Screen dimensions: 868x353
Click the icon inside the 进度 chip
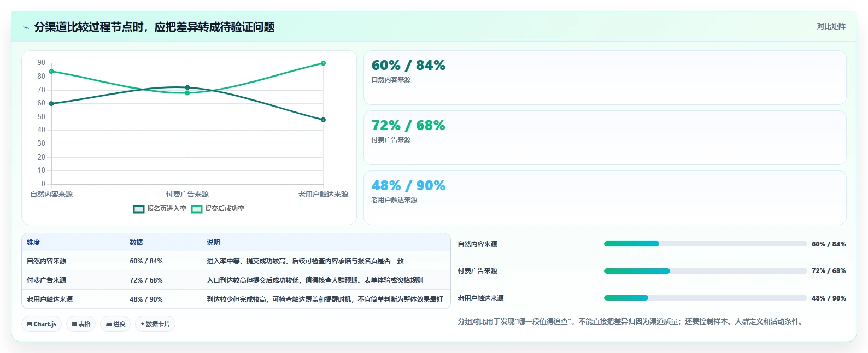(x=109, y=324)
